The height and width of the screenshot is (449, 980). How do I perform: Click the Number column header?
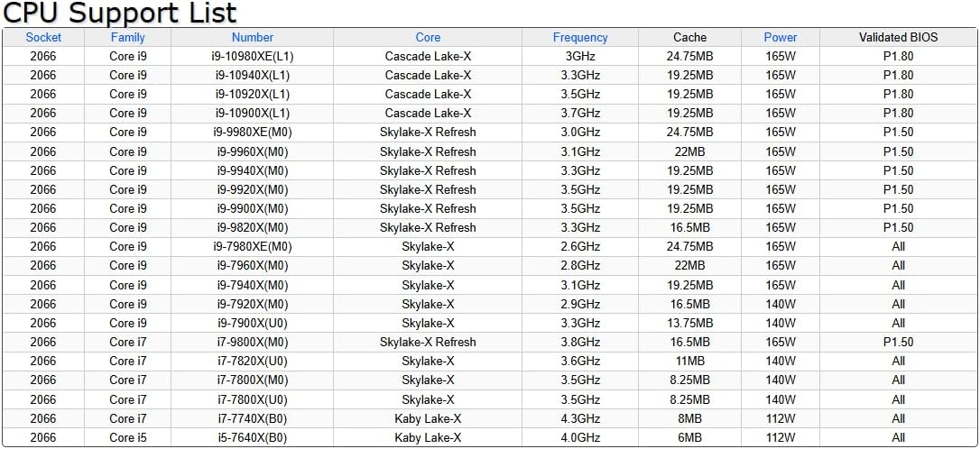(253, 38)
